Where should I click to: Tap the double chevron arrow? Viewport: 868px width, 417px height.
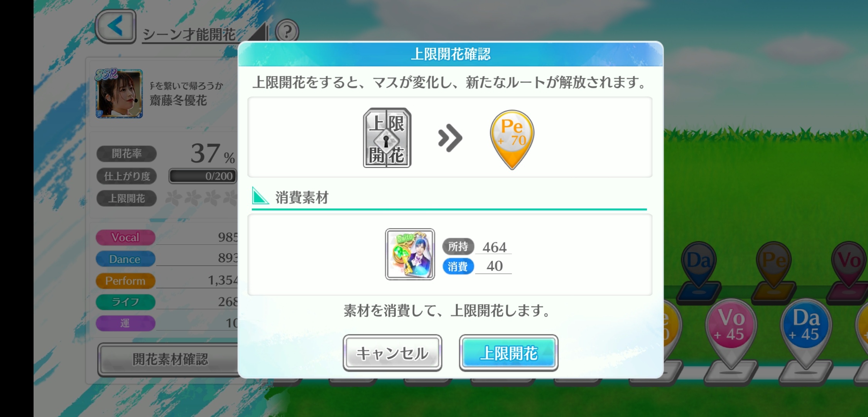point(450,138)
